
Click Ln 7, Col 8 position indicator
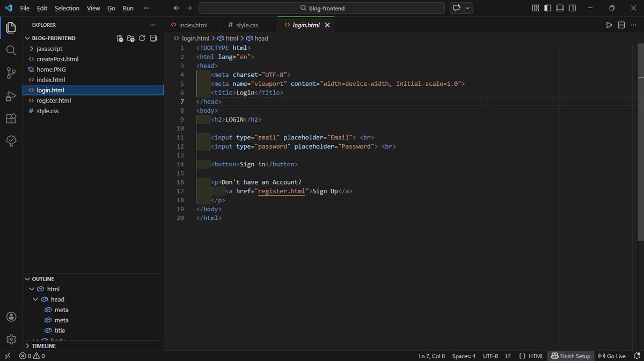click(x=431, y=356)
